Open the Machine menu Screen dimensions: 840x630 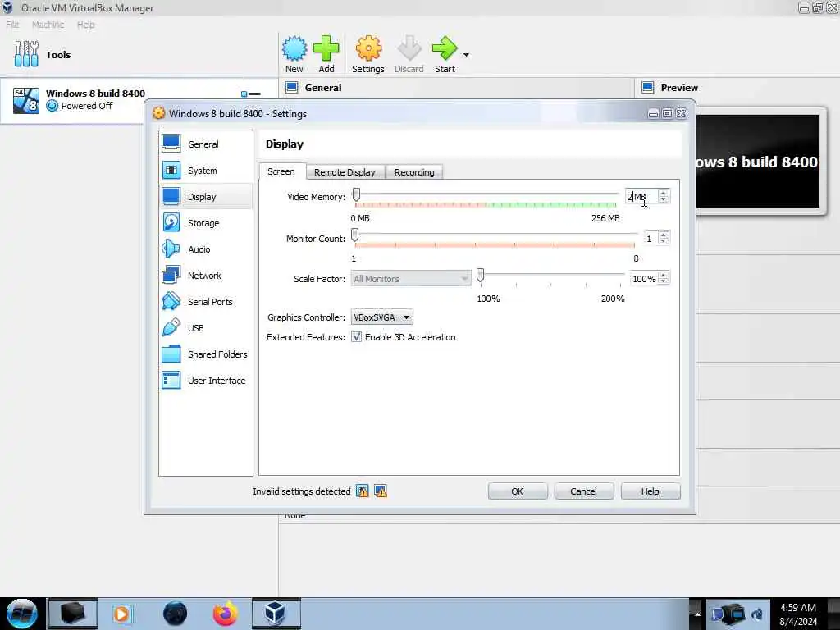pyautogui.click(x=48, y=25)
